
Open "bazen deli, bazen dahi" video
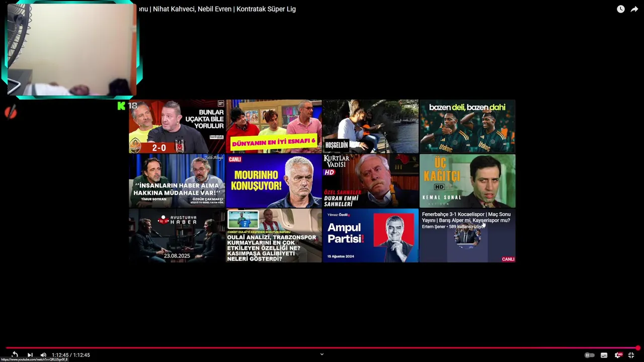(467, 126)
